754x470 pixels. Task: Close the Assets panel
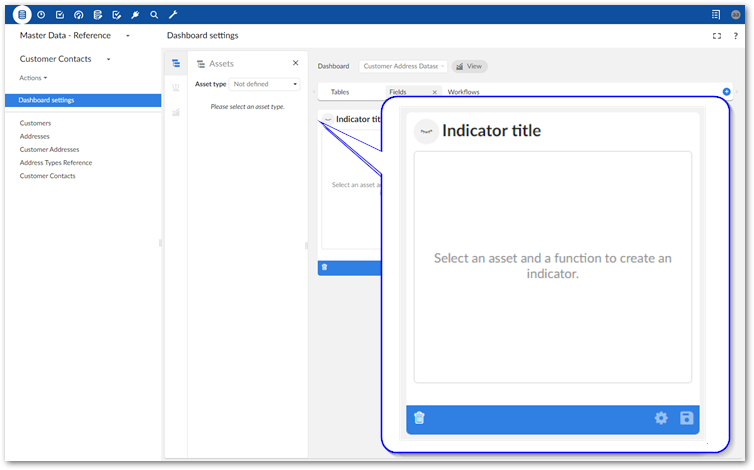coord(295,63)
